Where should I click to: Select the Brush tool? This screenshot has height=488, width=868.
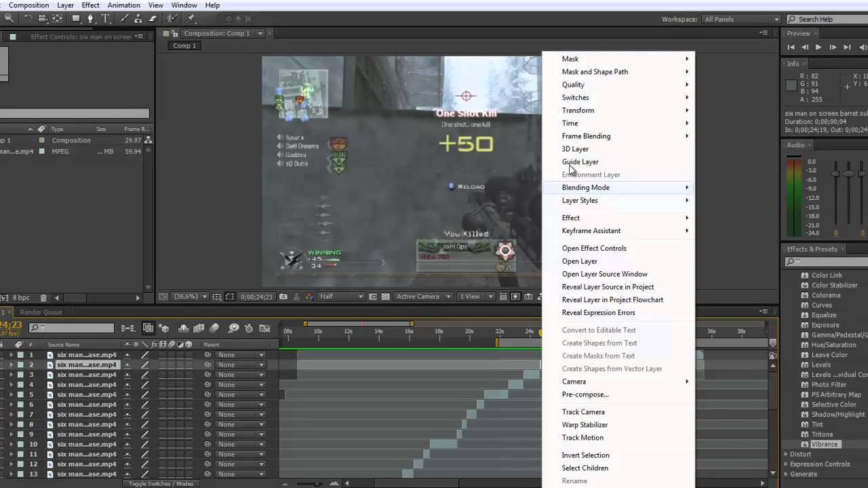click(124, 18)
